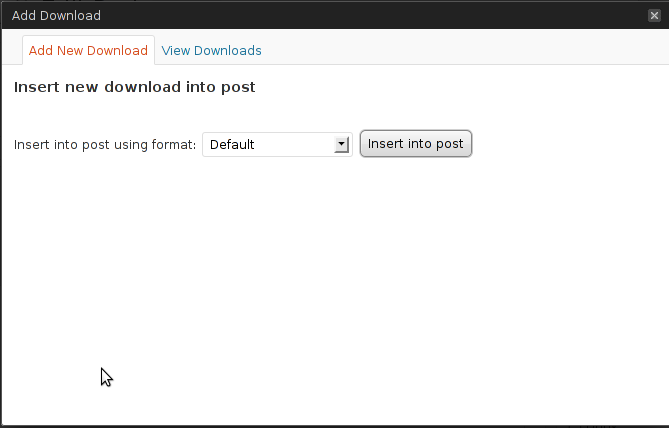Click the 'Add Download' title text
Viewport: 669px width, 428px height.
coord(56,16)
